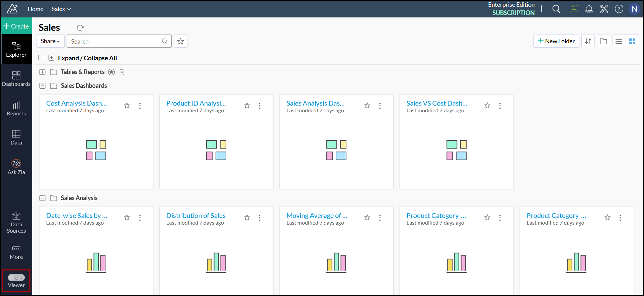Screen dimensions: 644x296
Task: Open the Share dropdown
Action: (x=50, y=41)
